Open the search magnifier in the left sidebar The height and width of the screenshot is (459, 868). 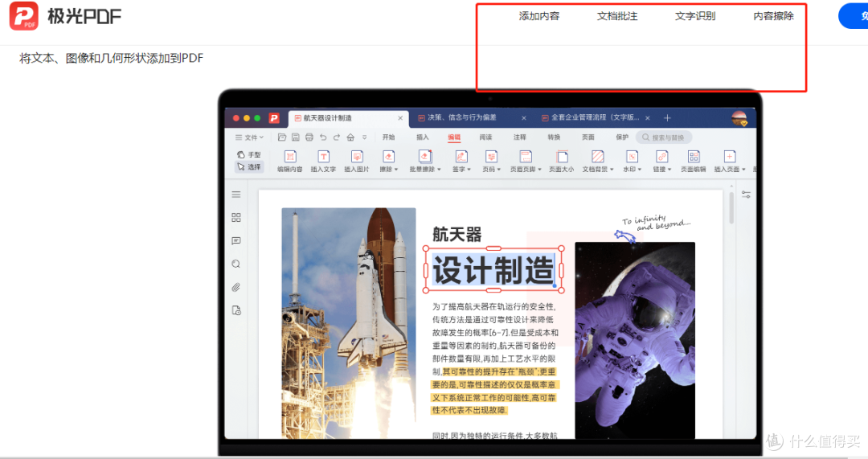(236, 264)
